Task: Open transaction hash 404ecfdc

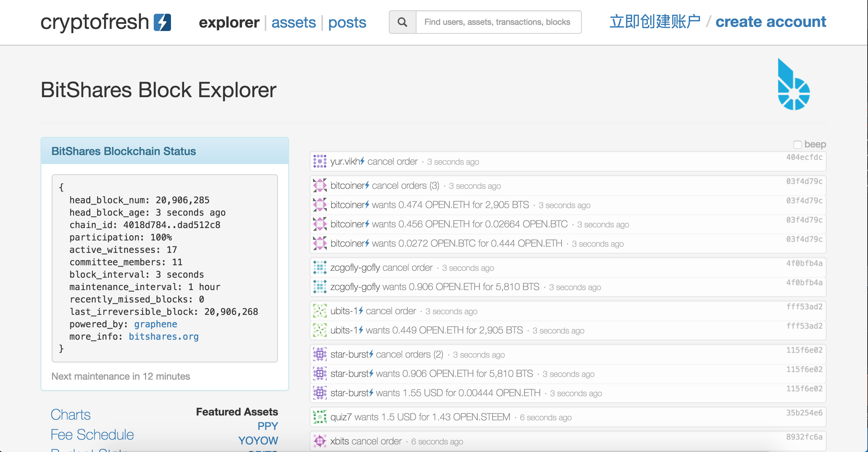Action: (804, 157)
